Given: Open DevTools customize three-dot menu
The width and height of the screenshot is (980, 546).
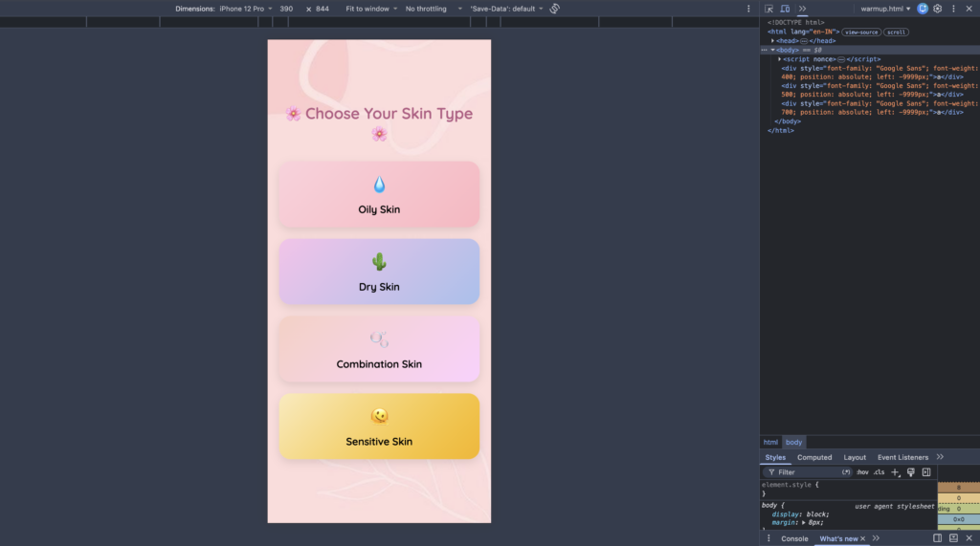Looking at the screenshot, I should point(953,9).
